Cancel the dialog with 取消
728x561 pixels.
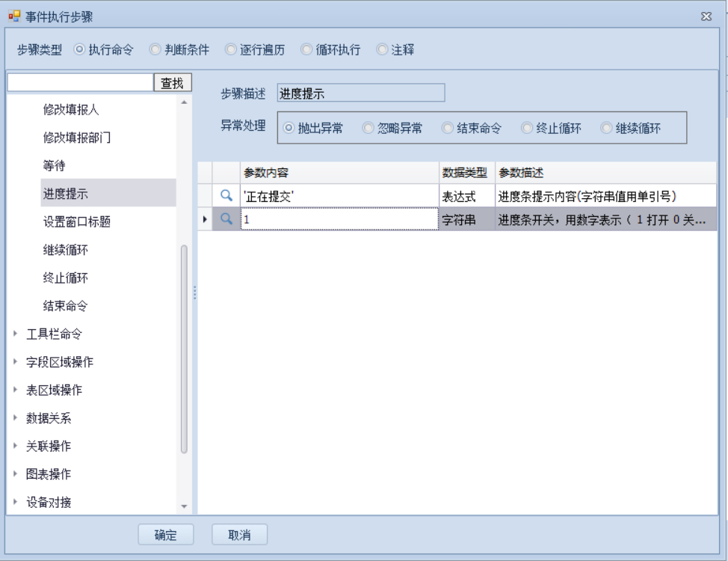click(239, 535)
